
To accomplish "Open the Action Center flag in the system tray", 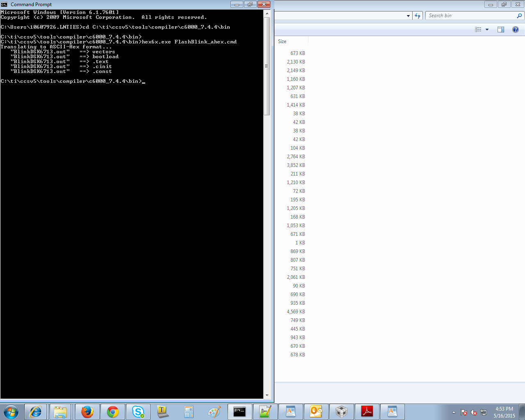I will (464, 412).
